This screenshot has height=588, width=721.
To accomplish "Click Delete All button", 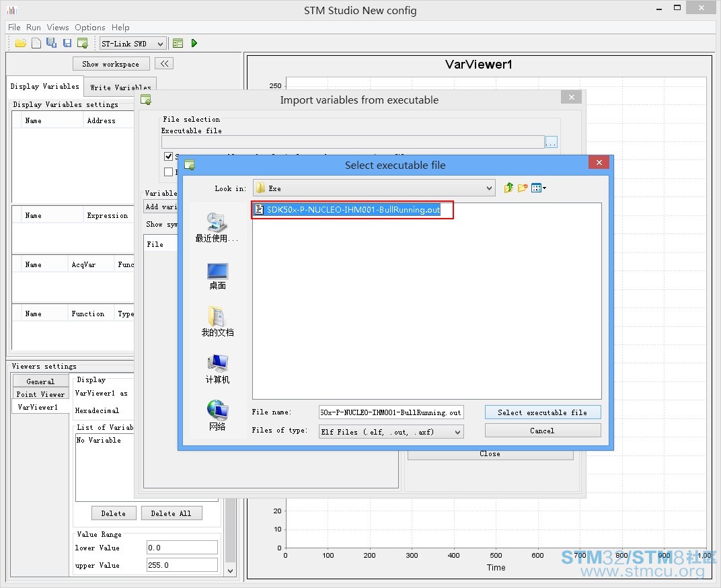I will (x=171, y=513).
